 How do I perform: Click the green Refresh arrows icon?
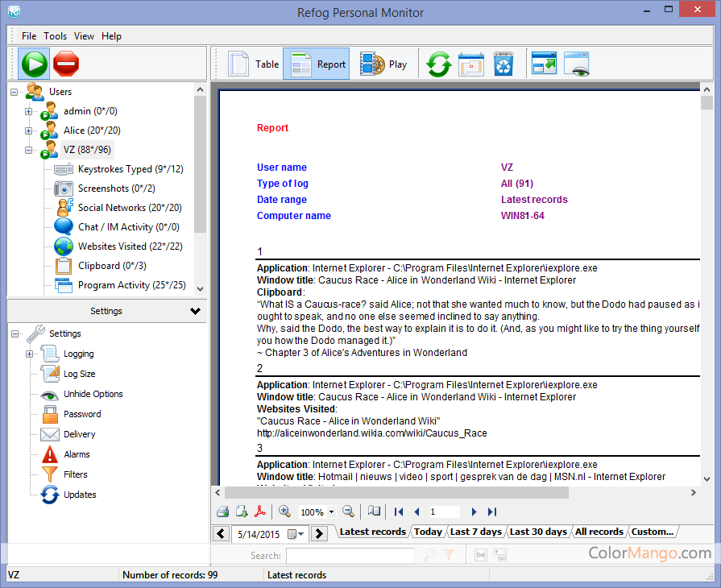(438, 64)
